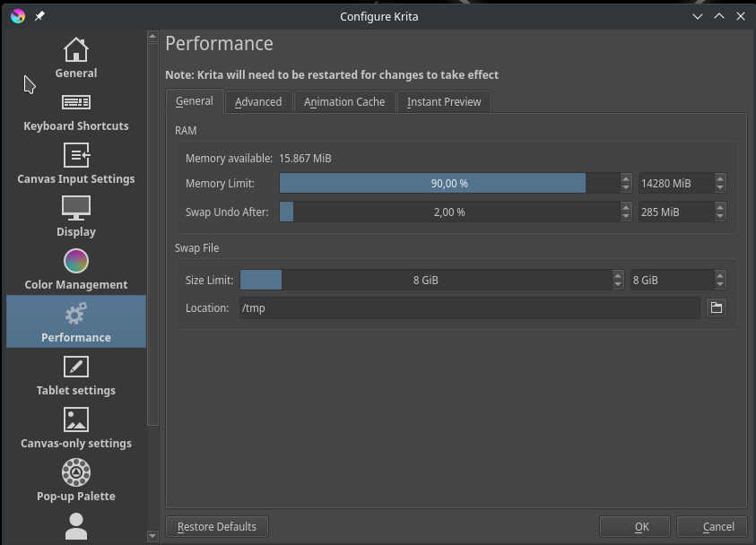Viewport: 756px width, 545px height.
Task: Open the Animation Cache tab
Action: coord(344,102)
